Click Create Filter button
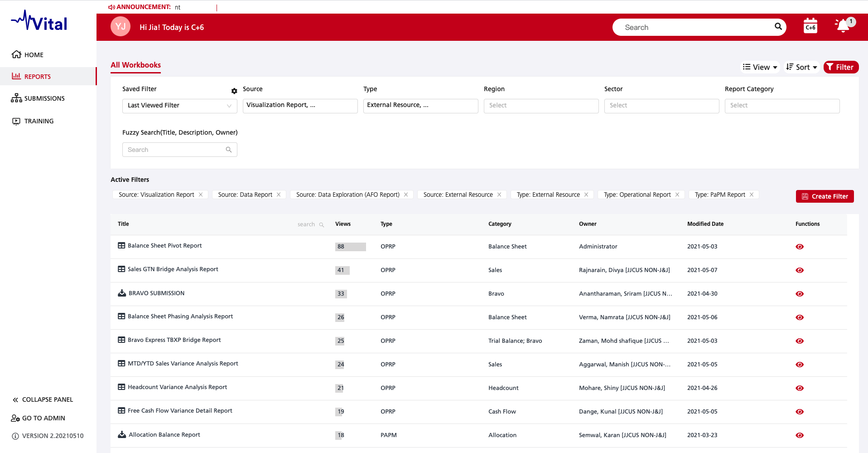868x453 pixels. [825, 196]
